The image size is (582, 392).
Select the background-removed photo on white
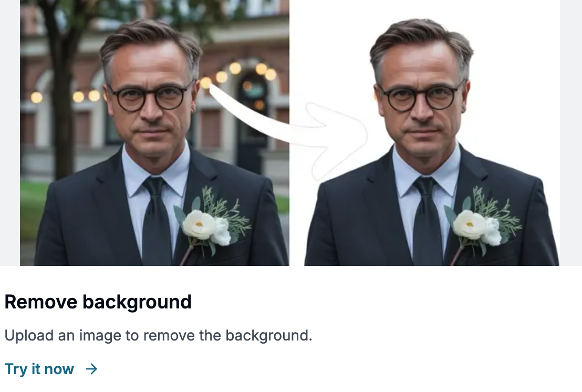click(x=424, y=132)
